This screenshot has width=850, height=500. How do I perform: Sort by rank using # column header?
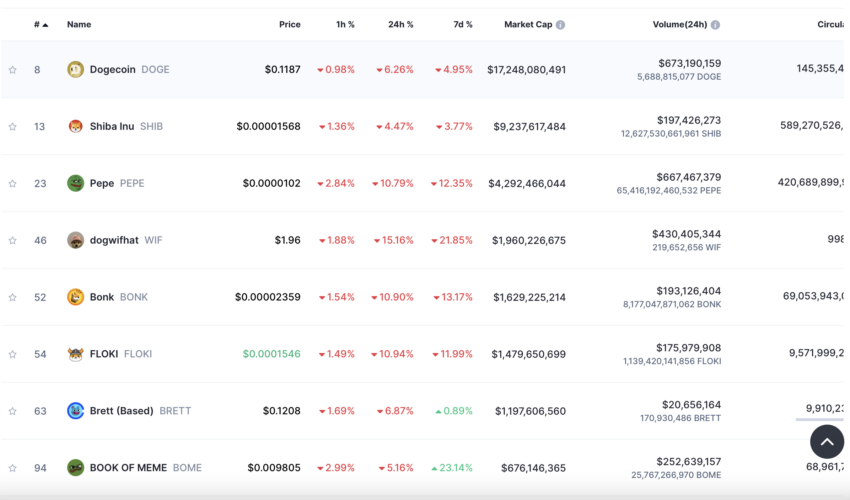click(41, 24)
